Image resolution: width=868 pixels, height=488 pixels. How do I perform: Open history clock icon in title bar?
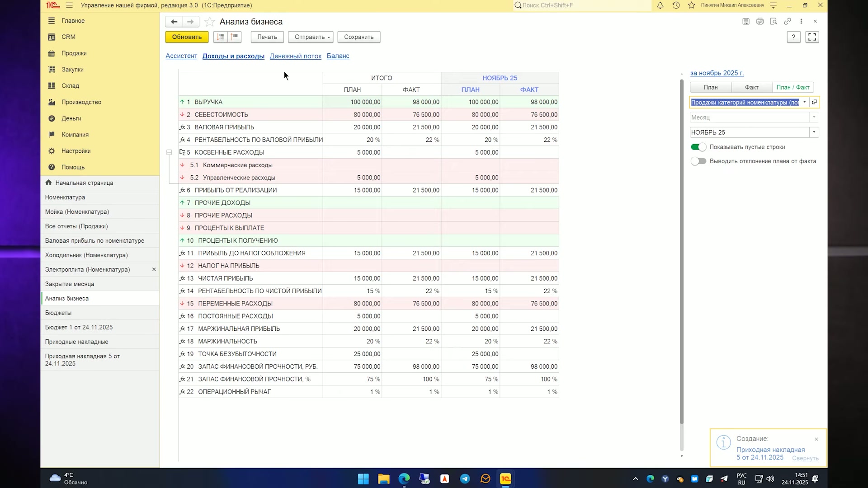point(676,5)
